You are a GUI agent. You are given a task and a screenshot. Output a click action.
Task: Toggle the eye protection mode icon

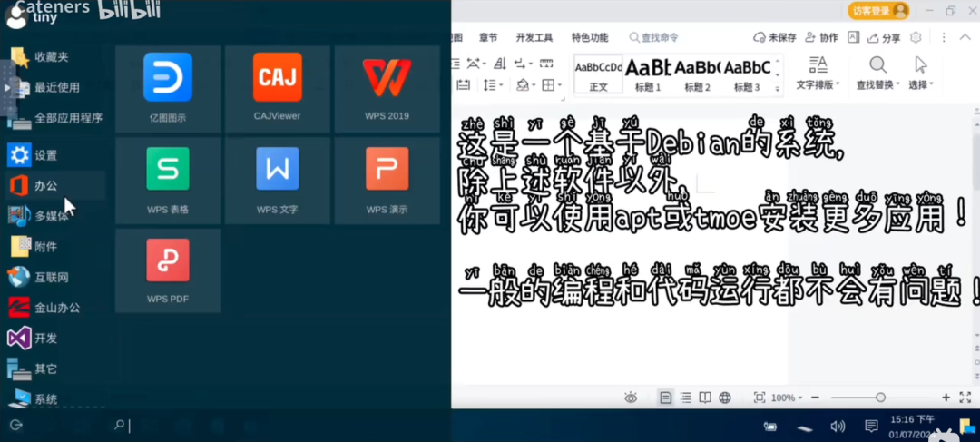click(x=631, y=398)
